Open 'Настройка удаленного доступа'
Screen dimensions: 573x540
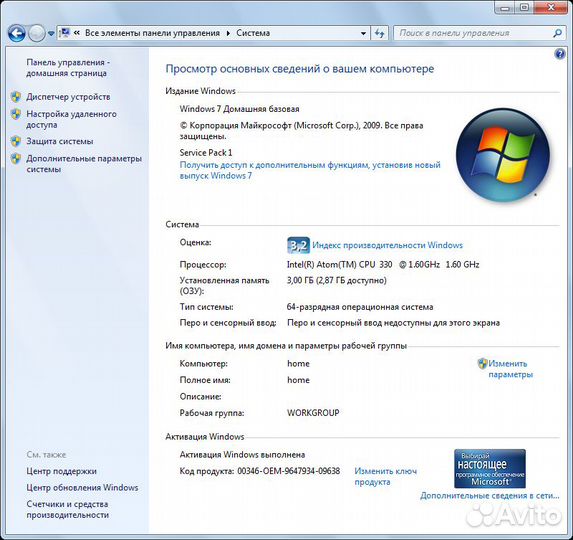click(x=71, y=119)
